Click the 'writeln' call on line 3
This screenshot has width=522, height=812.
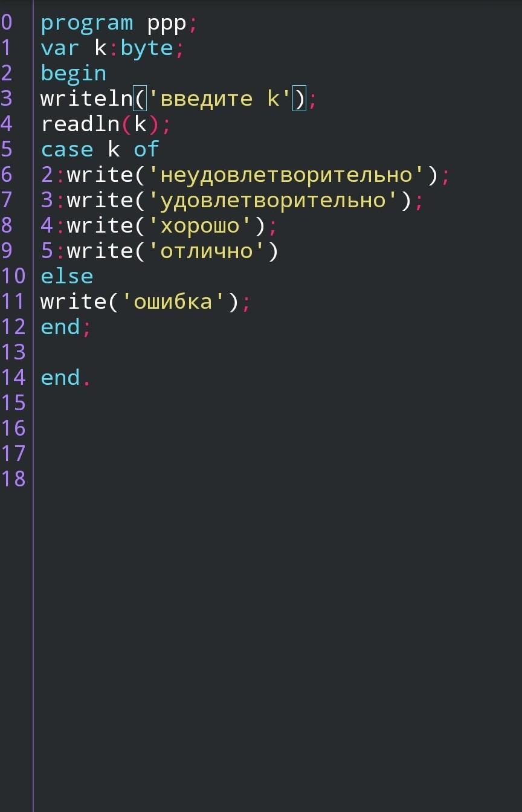point(86,98)
